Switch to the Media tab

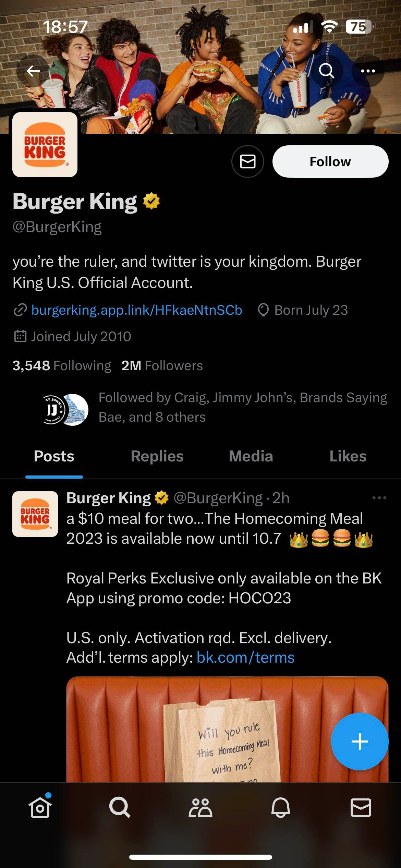point(251,456)
